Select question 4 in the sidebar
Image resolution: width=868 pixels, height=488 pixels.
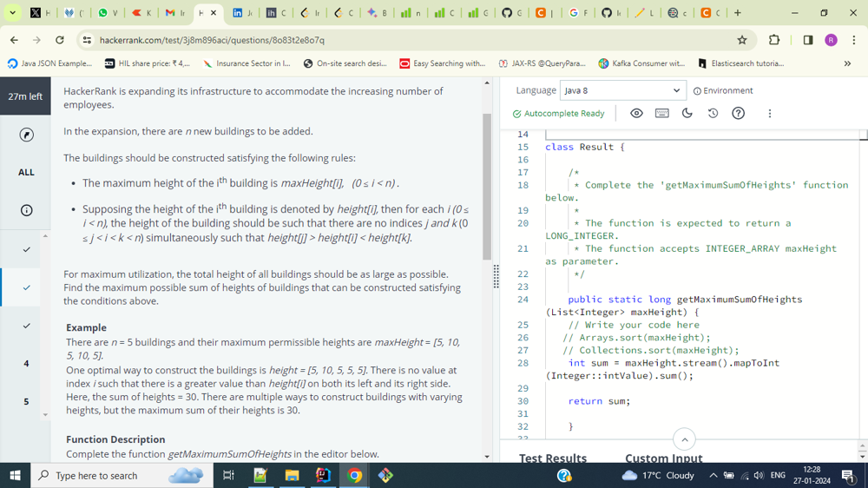26,364
